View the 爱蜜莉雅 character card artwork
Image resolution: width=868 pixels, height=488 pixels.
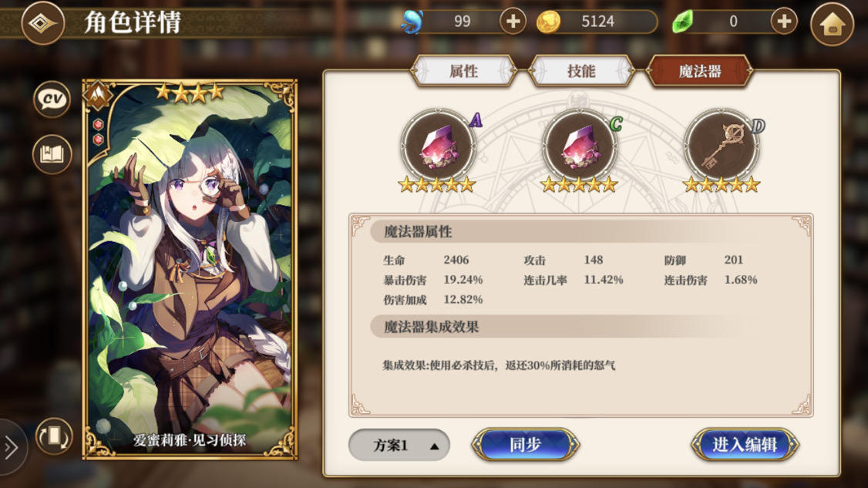coord(190,269)
